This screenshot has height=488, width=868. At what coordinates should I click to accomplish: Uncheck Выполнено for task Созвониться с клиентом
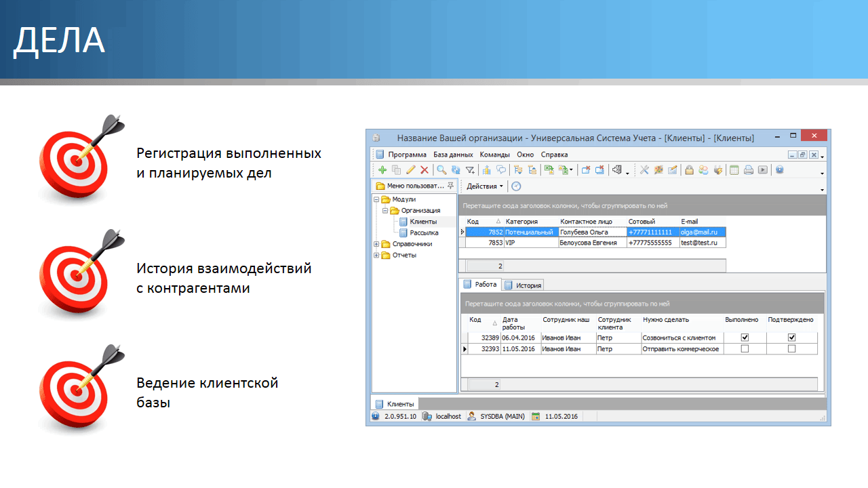click(745, 338)
